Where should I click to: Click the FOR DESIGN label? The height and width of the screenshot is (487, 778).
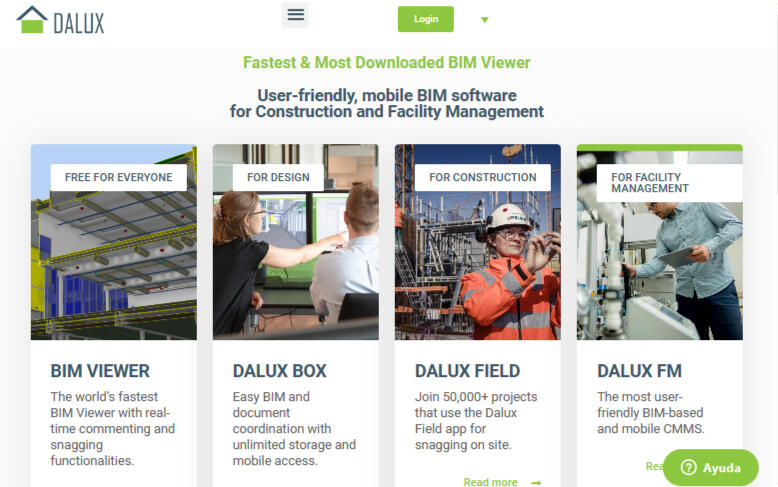tap(278, 177)
